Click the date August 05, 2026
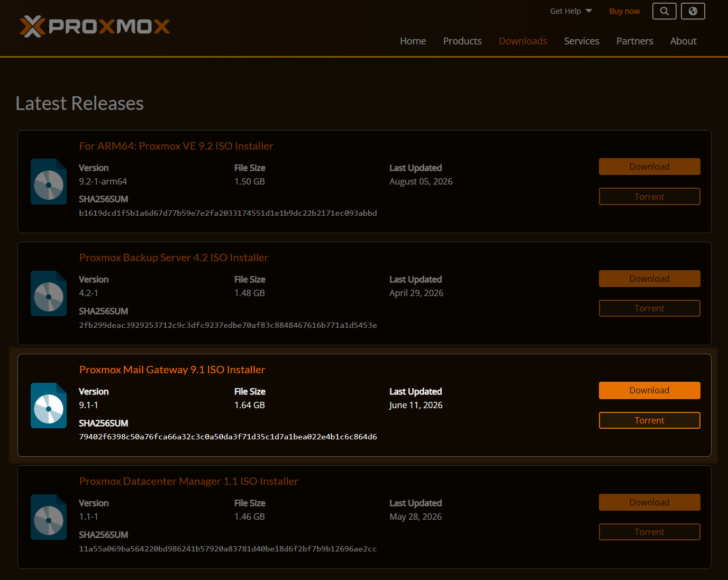The width and height of the screenshot is (728, 580). click(x=421, y=181)
